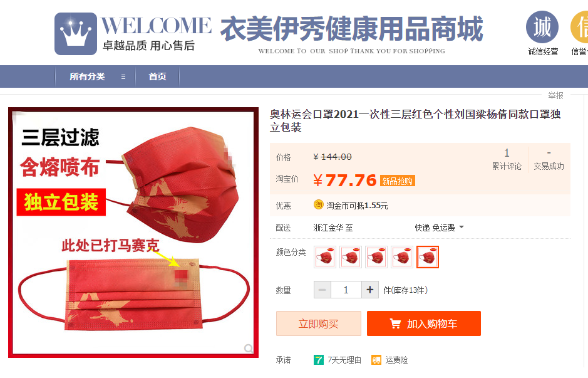Click the green 7天无理由 icon

tap(318, 360)
